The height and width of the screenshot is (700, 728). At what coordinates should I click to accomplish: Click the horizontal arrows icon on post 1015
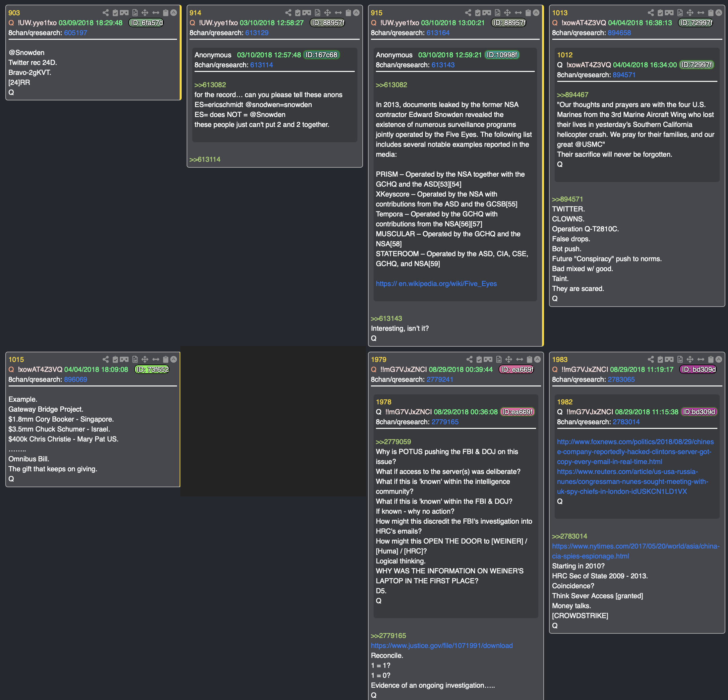(x=155, y=360)
